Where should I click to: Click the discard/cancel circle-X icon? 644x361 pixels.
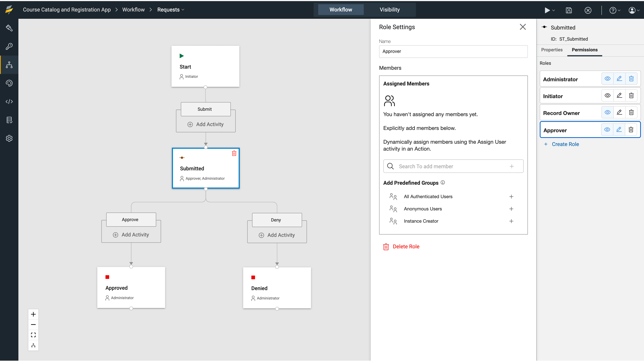[588, 10]
